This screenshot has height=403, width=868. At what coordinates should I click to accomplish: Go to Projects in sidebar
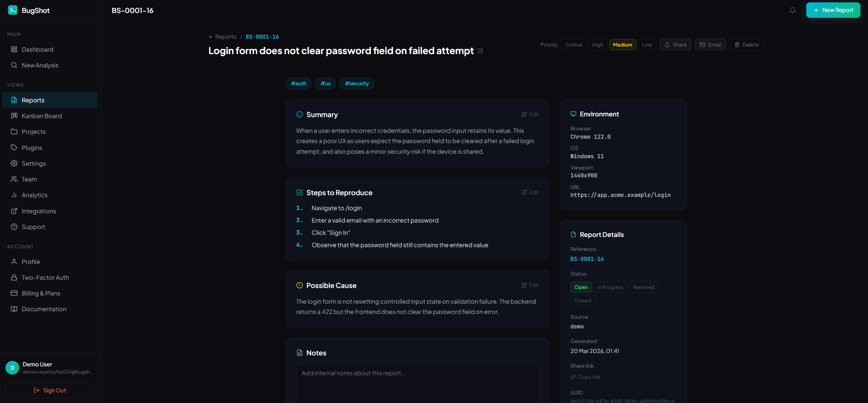pyautogui.click(x=34, y=132)
